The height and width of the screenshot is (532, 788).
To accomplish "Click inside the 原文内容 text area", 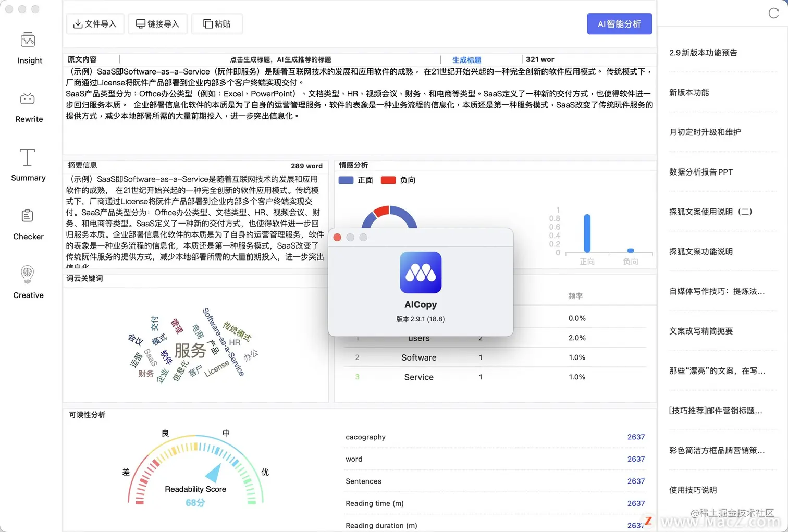I will [360, 109].
